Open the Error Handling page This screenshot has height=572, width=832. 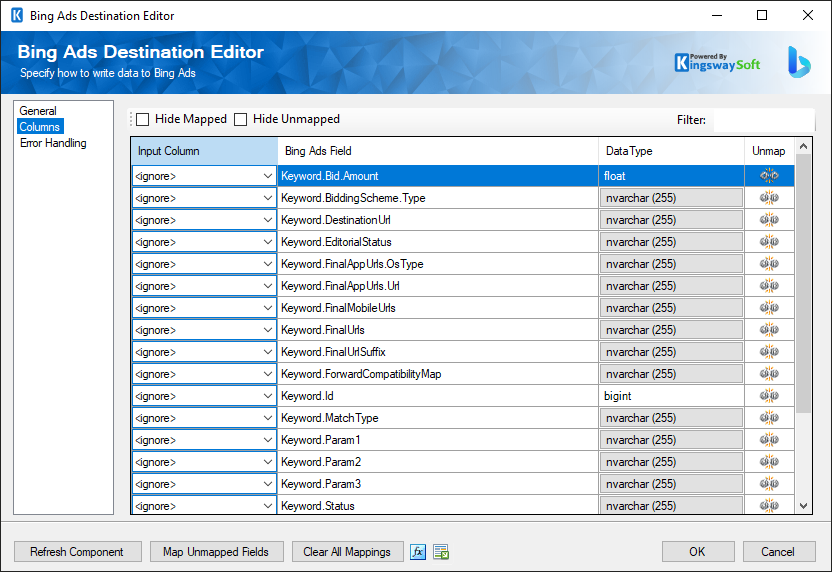53,143
